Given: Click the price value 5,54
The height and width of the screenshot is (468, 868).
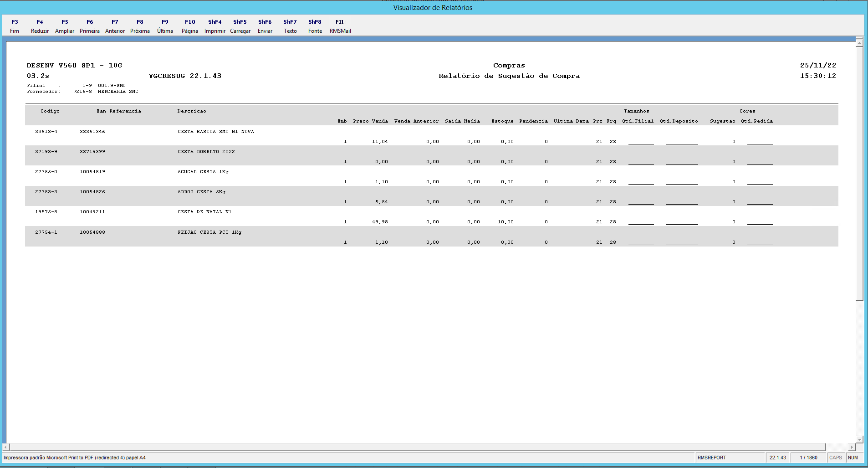Looking at the screenshot, I should pos(382,202).
